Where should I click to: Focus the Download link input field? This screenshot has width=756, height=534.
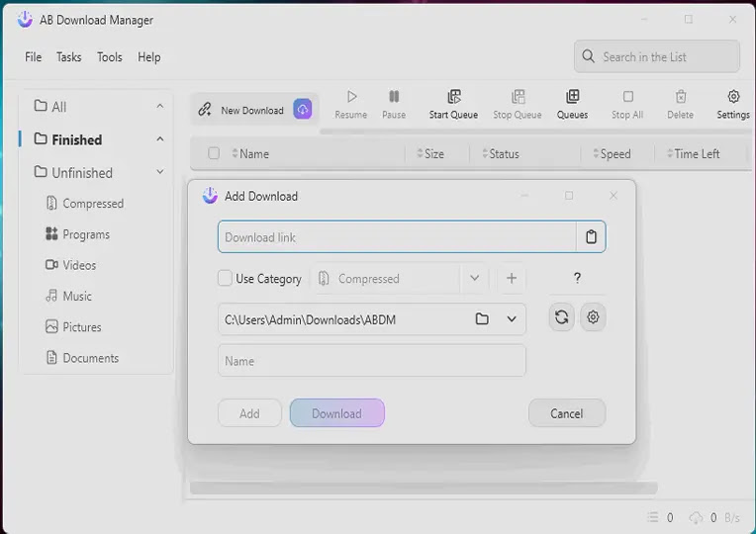tap(397, 236)
